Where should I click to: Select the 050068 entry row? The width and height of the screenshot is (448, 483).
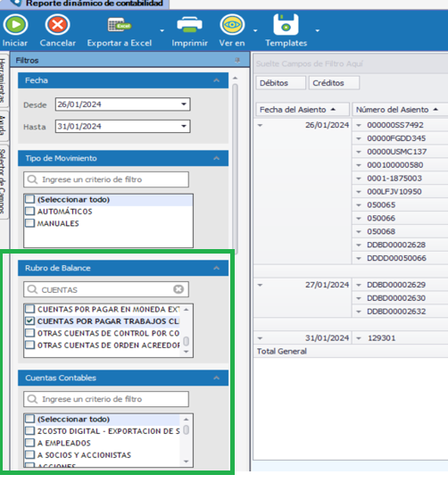click(x=400, y=231)
